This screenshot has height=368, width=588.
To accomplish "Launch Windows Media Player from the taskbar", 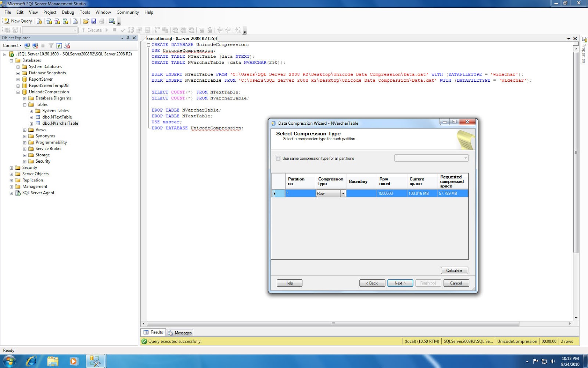I will (73, 361).
